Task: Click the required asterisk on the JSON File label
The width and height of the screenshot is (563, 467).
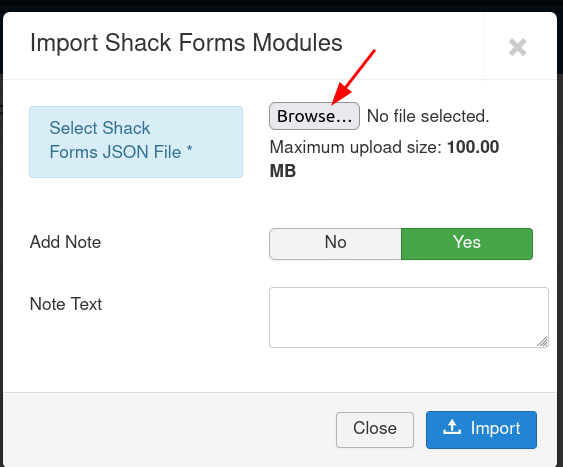Action: pos(190,149)
